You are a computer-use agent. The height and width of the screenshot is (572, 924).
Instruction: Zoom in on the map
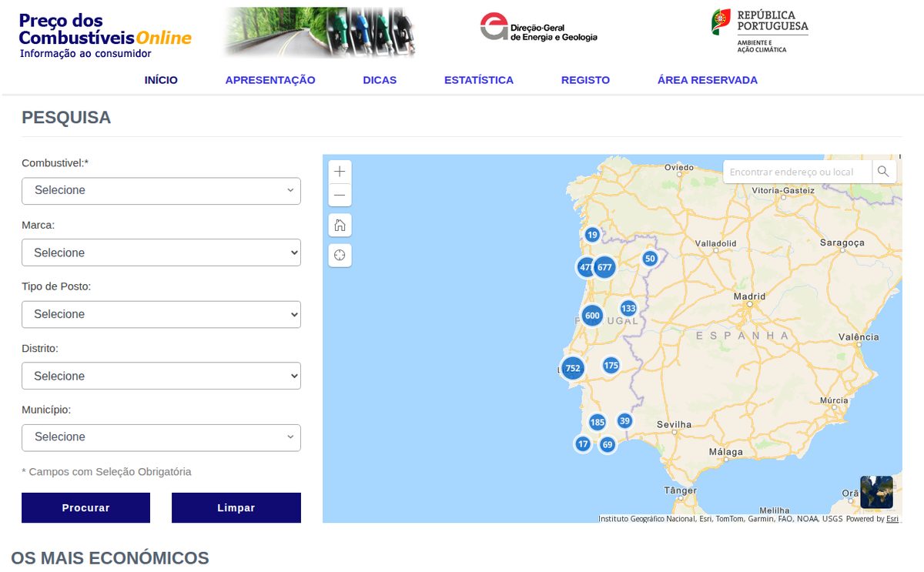coord(340,172)
